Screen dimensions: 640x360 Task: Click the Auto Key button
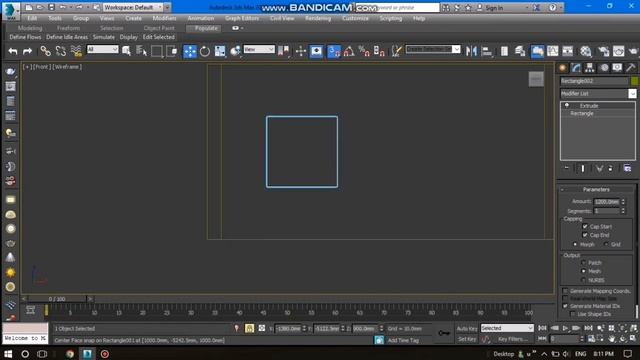[x=467, y=329]
